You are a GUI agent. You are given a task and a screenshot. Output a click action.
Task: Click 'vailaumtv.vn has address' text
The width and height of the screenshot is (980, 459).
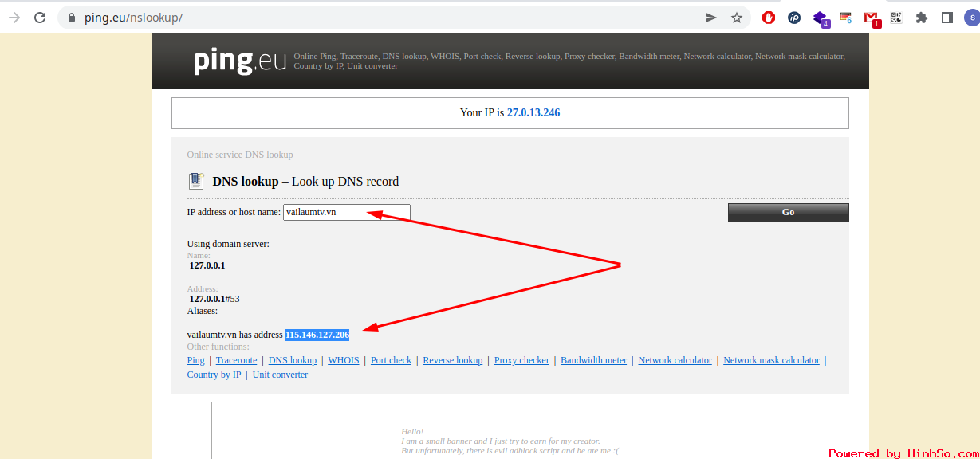coord(235,335)
